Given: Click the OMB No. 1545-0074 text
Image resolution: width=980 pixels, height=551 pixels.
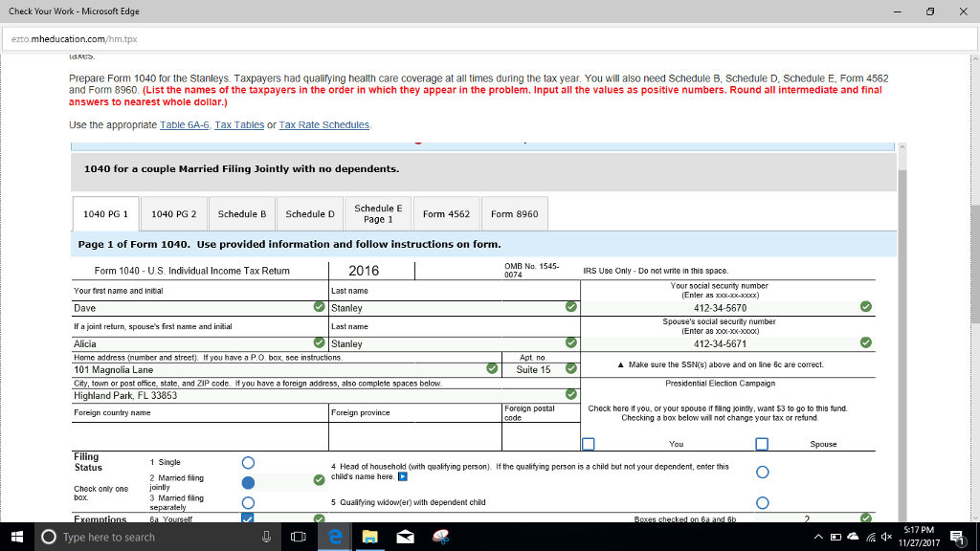Looking at the screenshot, I should click(x=532, y=271).
